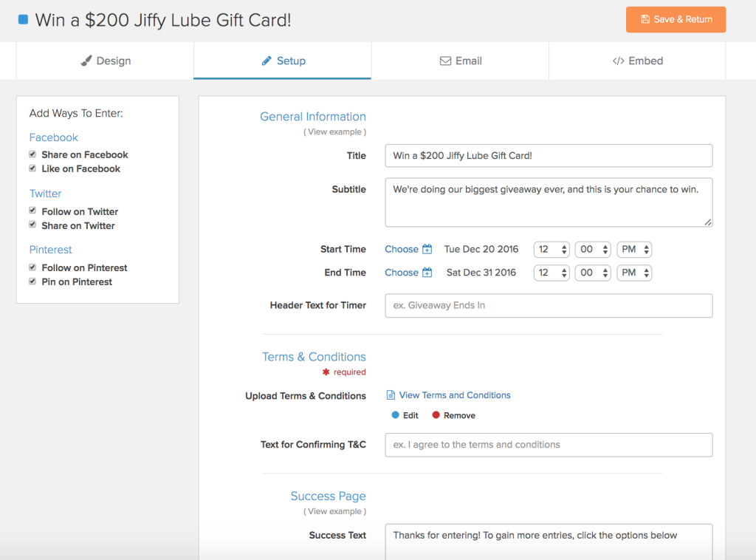
Task: Open View Terms and Conditions link
Action: pos(455,395)
